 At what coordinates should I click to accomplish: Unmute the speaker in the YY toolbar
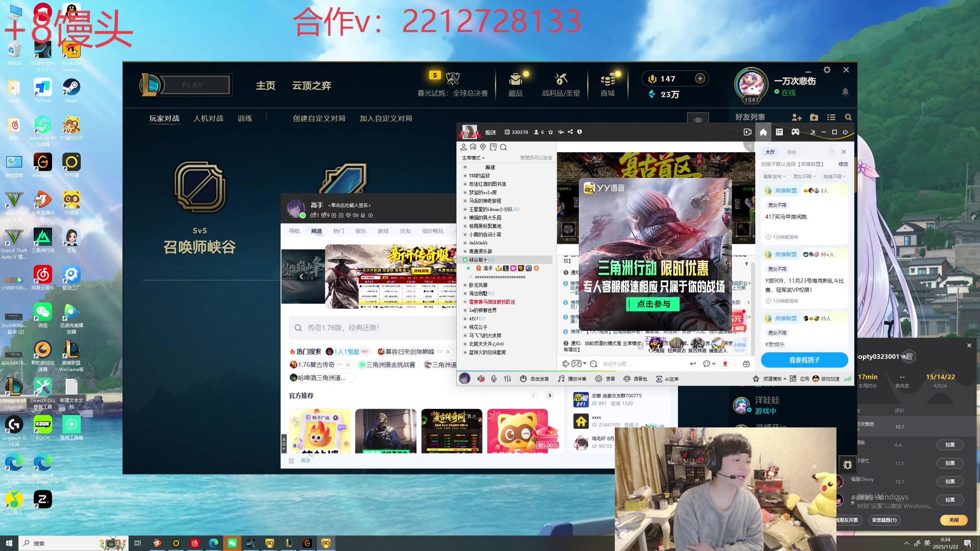pos(481,378)
